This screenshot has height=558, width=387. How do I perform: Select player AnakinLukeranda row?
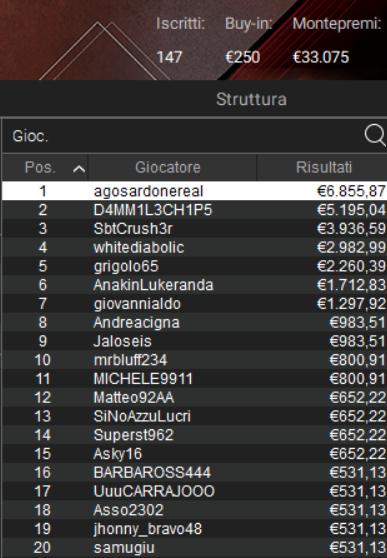click(x=194, y=285)
